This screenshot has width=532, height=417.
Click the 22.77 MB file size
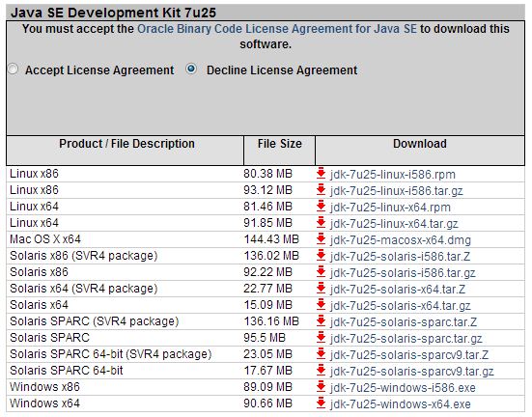[x=267, y=289]
